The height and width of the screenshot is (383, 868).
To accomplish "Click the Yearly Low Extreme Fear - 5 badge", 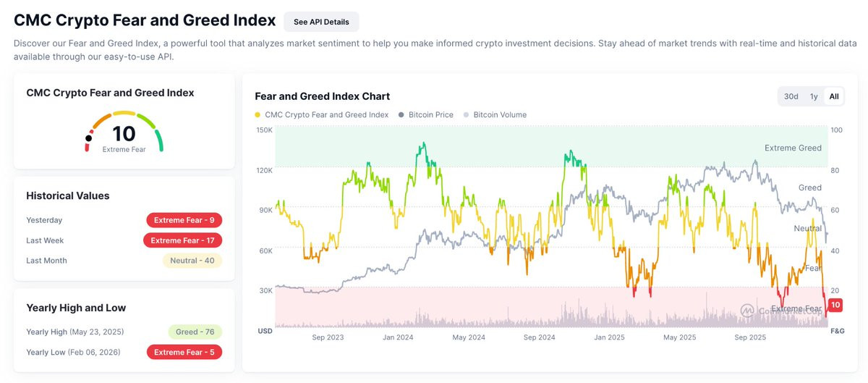I will 184,352.
